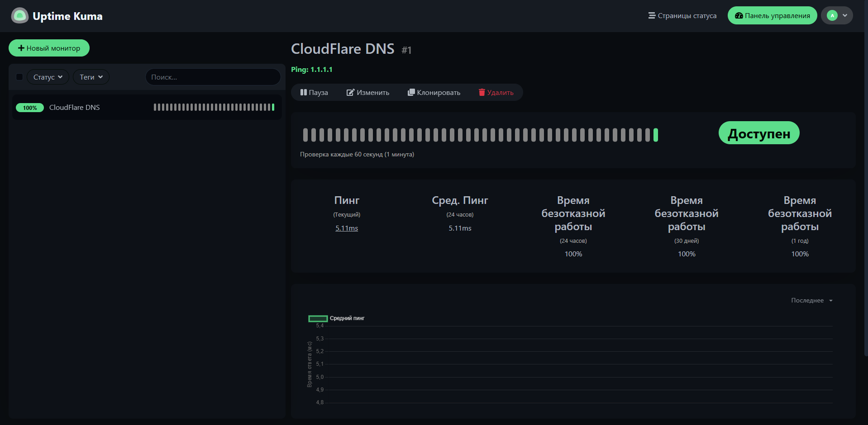868x425 pixels.
Task: Click the edit pencil icon
Action: 350,92
